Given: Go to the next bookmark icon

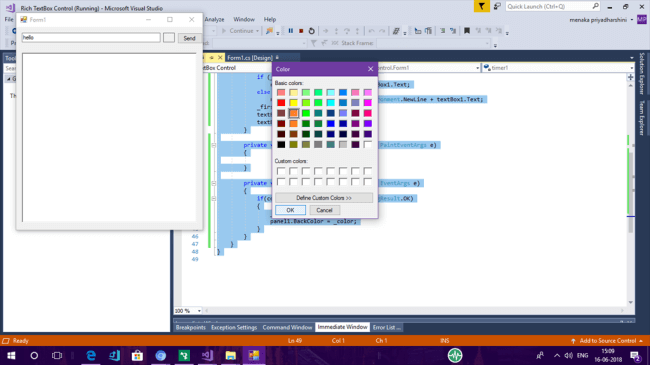Looking at the screenshot, I should tap(488, 31).
